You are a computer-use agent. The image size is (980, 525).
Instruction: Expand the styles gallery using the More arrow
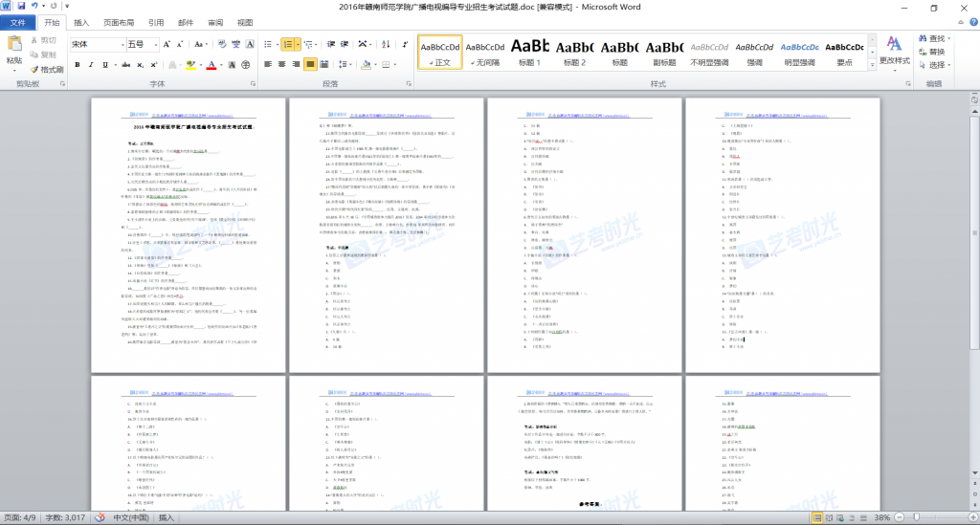(x=873, y=66)
